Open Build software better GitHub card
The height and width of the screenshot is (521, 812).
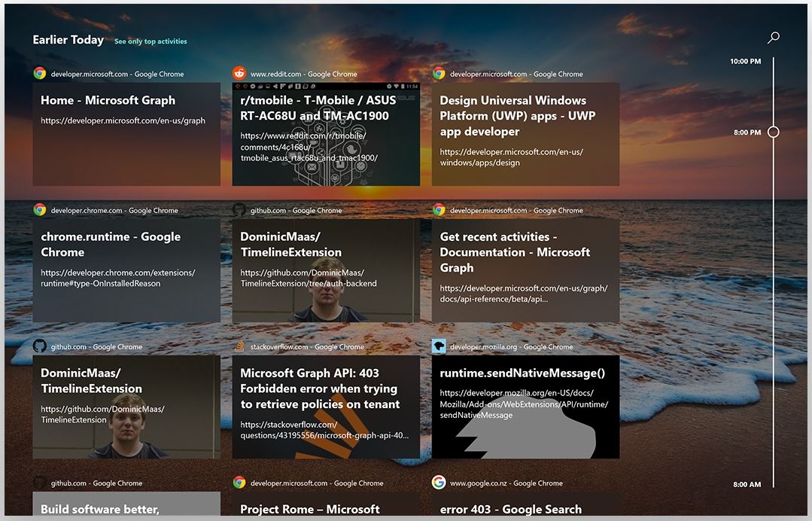(x=126, y=504)
